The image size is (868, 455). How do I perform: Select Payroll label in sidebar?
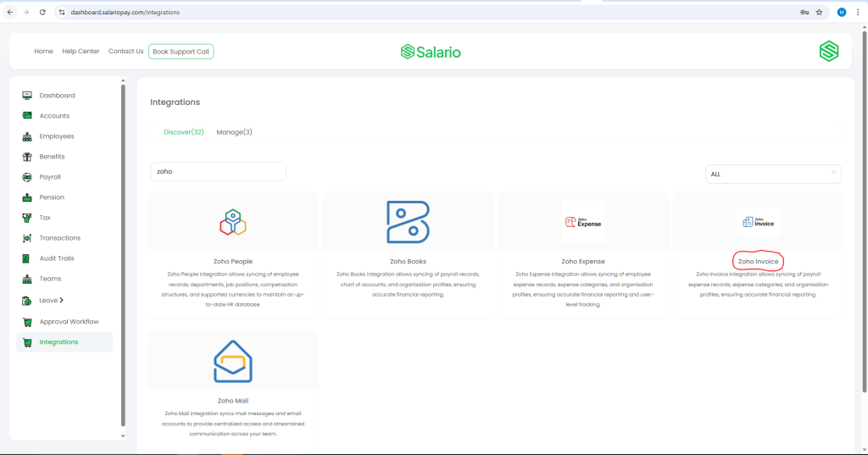pos(50,177)
